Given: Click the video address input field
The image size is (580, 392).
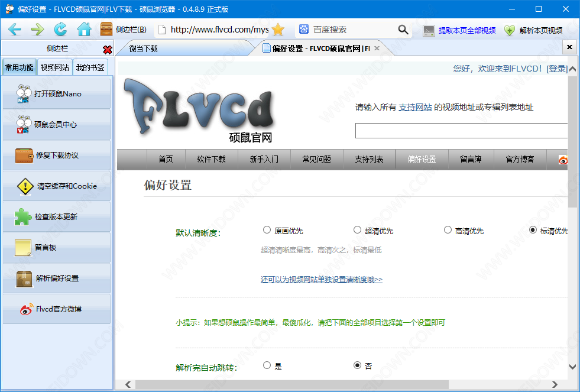Looking at the screenshot, I should [461, 131].
